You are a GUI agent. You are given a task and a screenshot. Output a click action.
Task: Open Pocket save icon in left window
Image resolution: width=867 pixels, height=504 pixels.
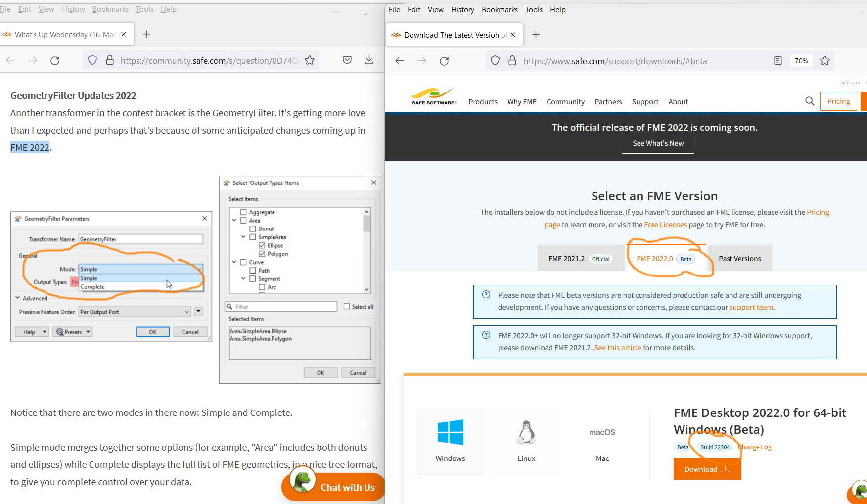(347, 60)
